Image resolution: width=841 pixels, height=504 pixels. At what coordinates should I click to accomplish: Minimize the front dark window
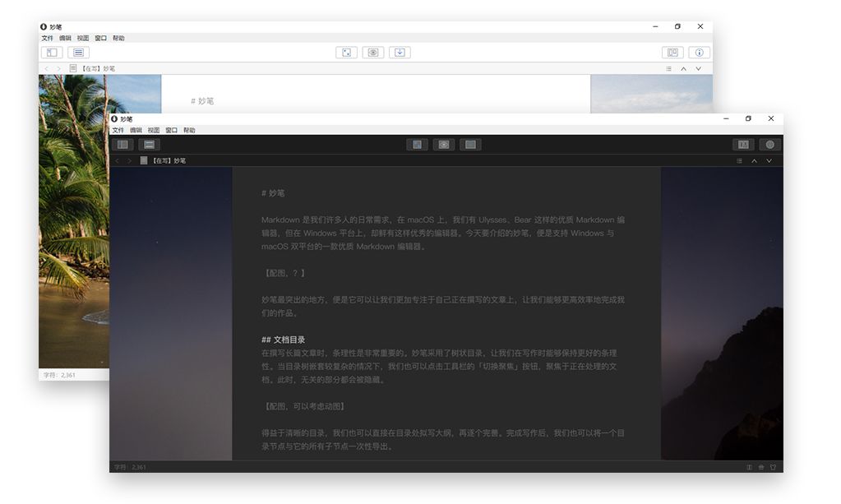[726, 118]
